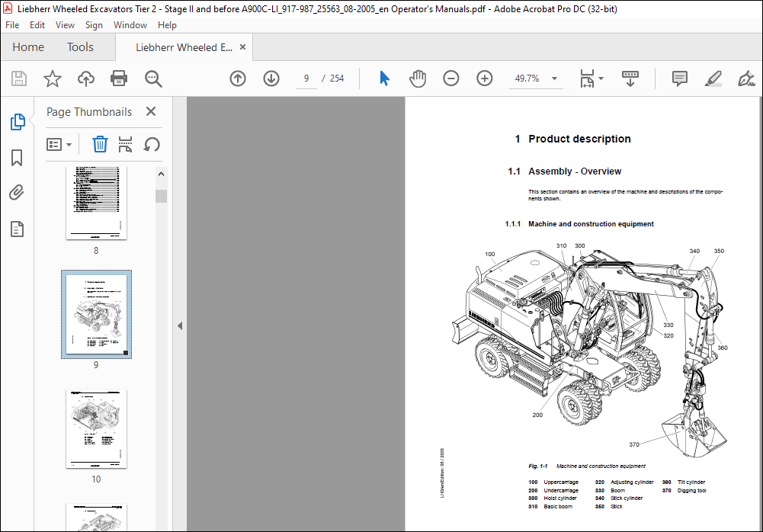Screen dimensions: 763x532
Task: Rotate page with circular arrow icon
Action: (x=152, y=144)
